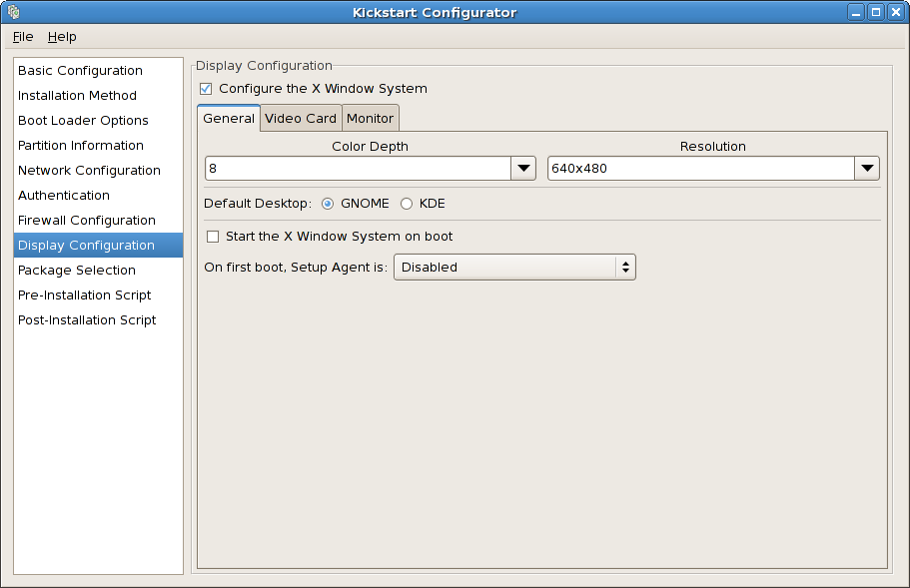
Task: Select Network Configuration
Action: pos(89,170)
